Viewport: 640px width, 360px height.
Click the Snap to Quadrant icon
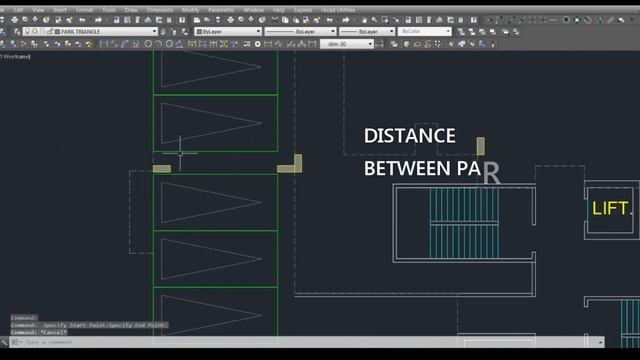(x=577, y=20)
